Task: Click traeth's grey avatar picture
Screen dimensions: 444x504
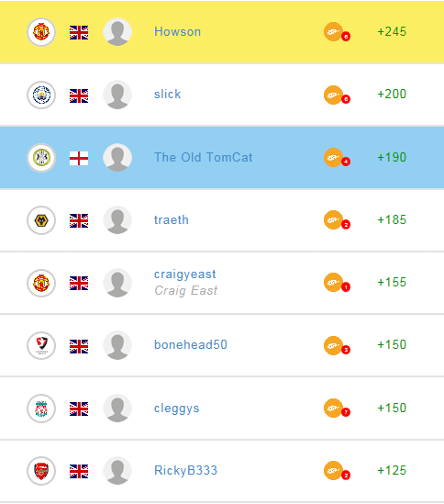Action: tap(117, 220)
